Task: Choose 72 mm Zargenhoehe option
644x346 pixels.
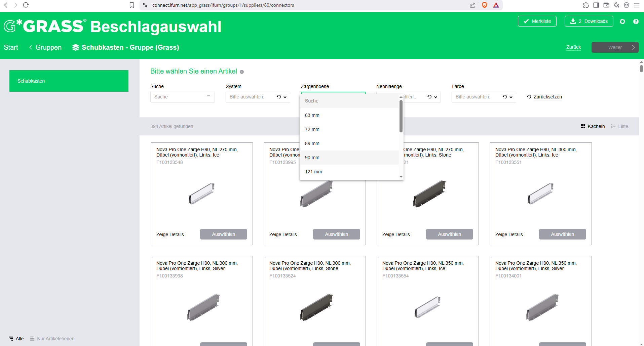Action: [349, 129]
